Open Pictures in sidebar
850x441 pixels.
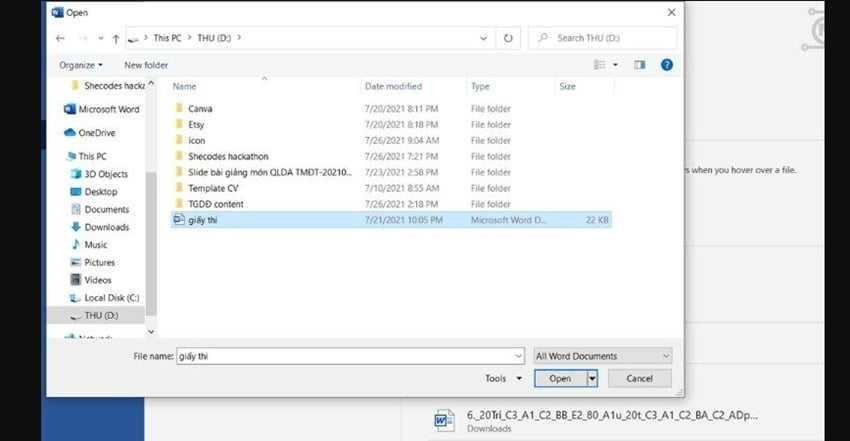[93, 262]
